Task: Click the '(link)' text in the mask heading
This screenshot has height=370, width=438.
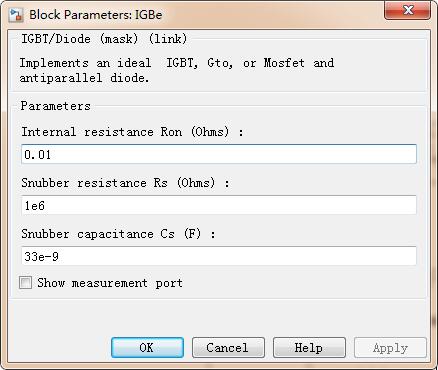Action: point(167,39)
